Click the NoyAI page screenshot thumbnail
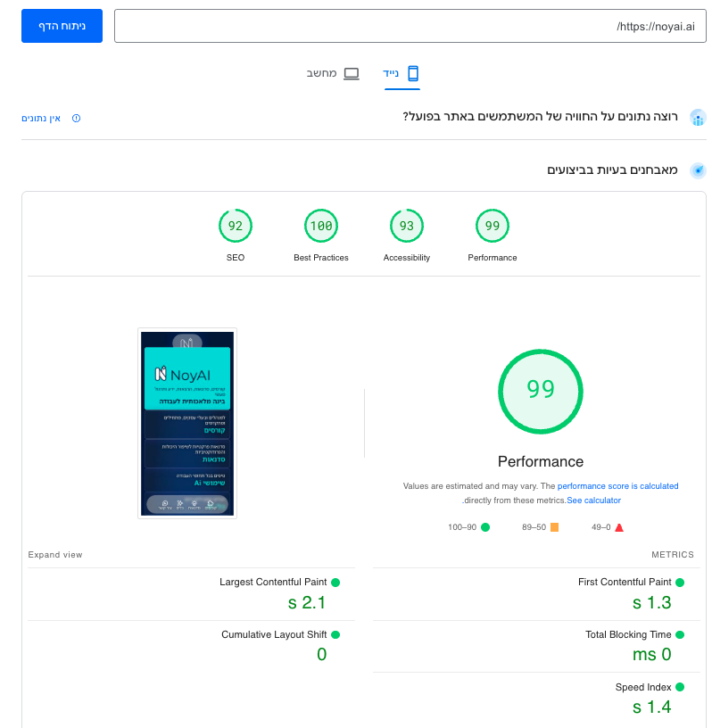The height and width of the screenshot is (728, 712). click(187, 423)
